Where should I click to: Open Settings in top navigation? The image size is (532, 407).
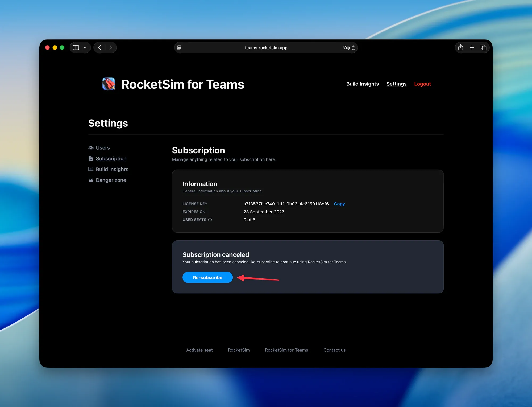point(396,84)
